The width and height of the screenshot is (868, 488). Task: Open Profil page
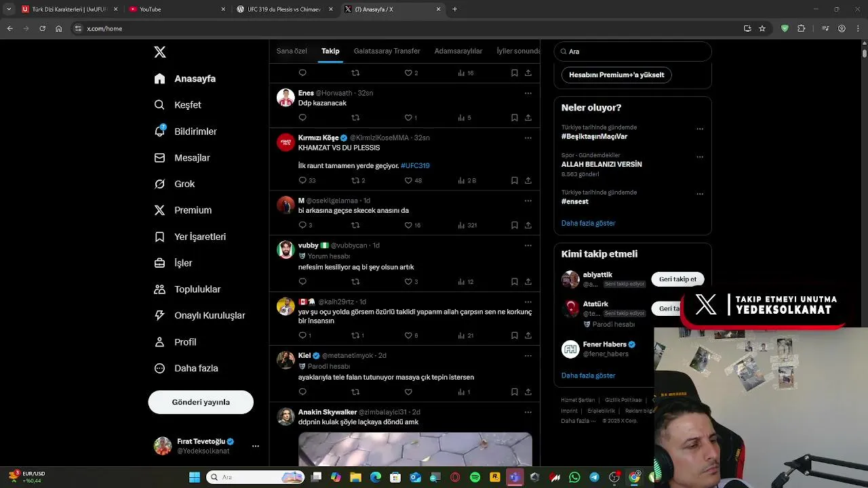coord(175,342)
